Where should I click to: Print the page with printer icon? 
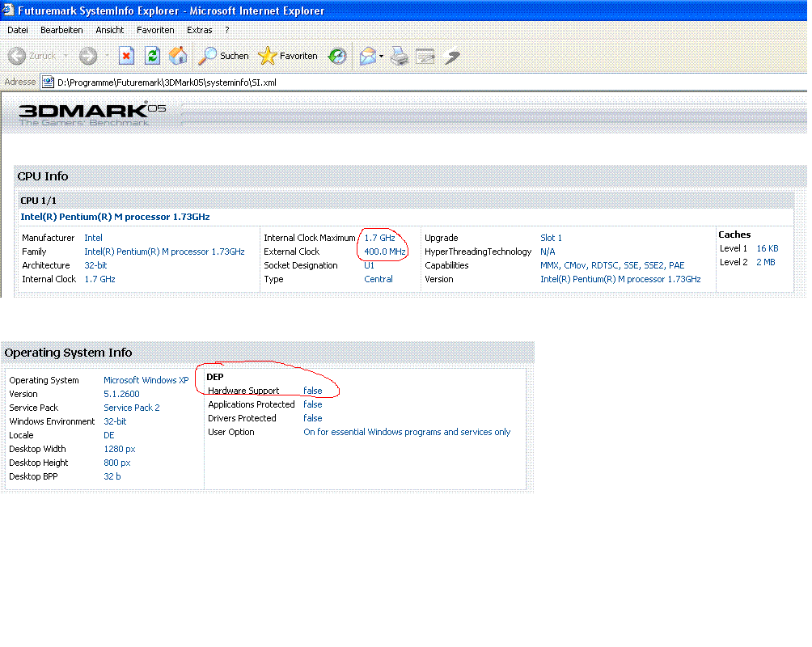point(400,56)
